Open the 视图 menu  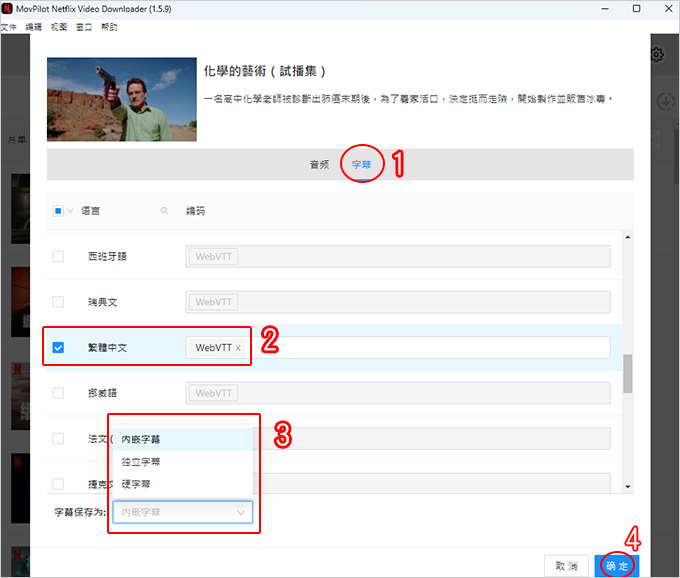[x=59, y=27]
